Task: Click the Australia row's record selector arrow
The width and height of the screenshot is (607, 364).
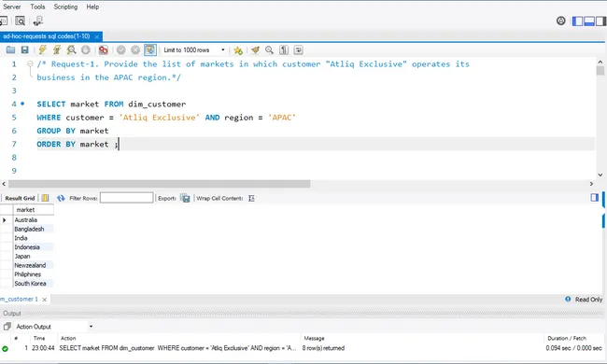Action: coord(5,219)
